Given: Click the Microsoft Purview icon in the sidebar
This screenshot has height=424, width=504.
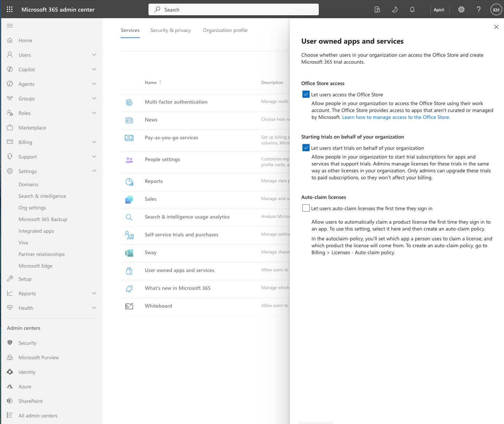Looking at the screenshot, I should pos(10,357).
